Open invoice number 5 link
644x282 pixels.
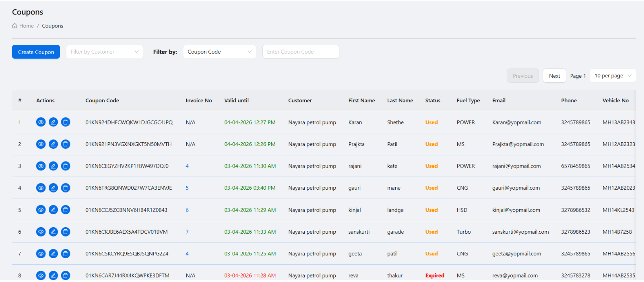click(187, 188)
